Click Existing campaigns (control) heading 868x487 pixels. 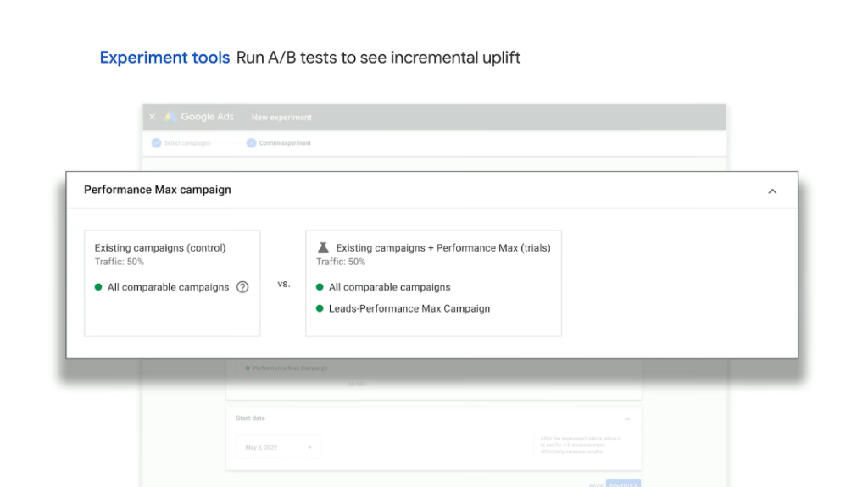[160, 248]
